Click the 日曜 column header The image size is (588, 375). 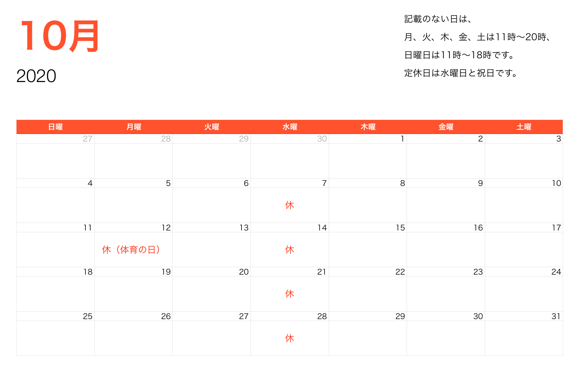(x=55, y=127)
